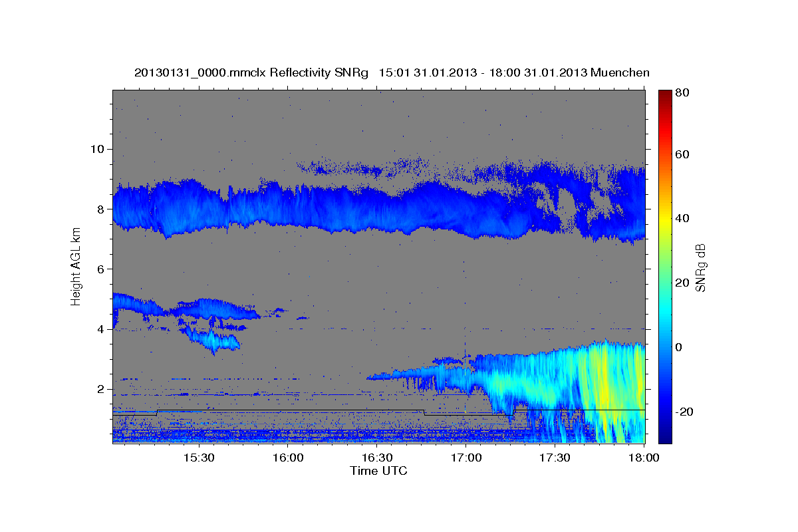Select the 'Height AGL km' axis label

pos(76,265)
